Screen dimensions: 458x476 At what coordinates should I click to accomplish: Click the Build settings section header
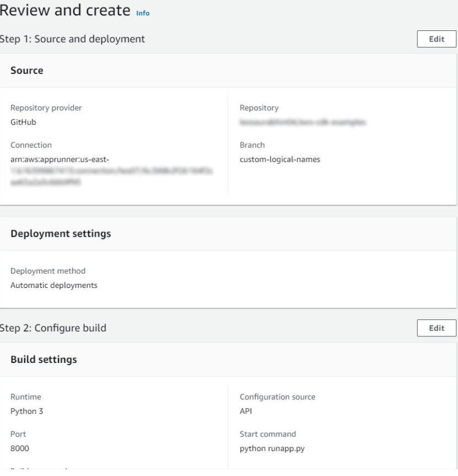pos(44,360)
